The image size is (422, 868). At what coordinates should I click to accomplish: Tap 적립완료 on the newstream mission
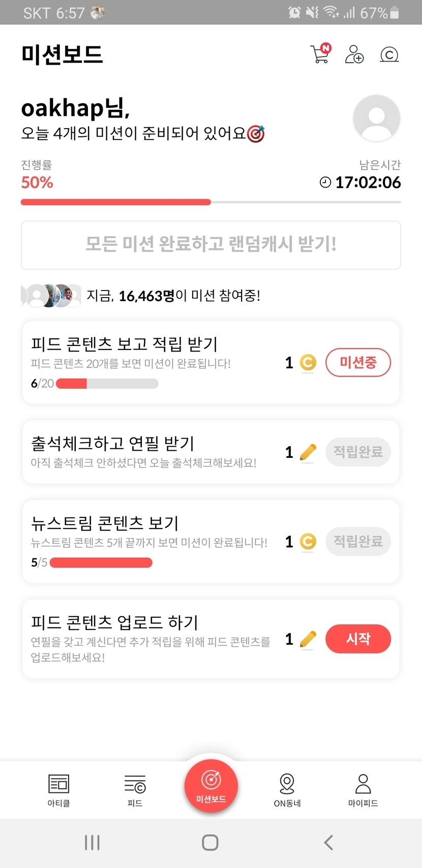[358, 541]
